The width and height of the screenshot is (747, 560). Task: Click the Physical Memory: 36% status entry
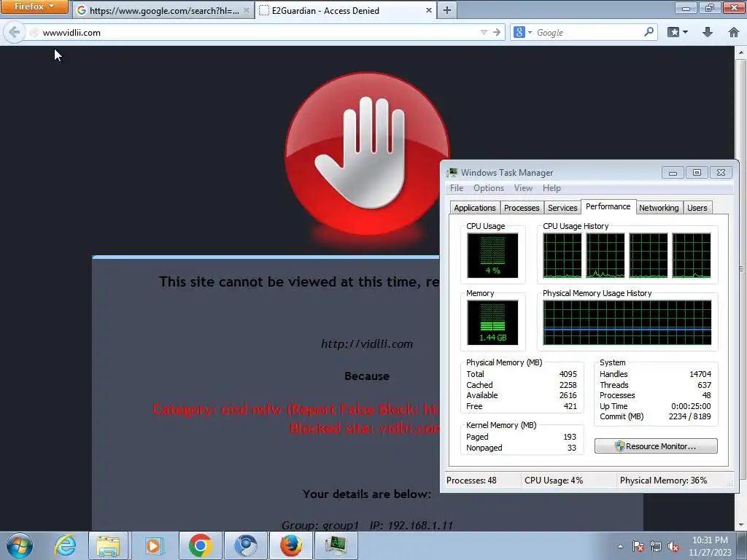click(x=663, y=481)
